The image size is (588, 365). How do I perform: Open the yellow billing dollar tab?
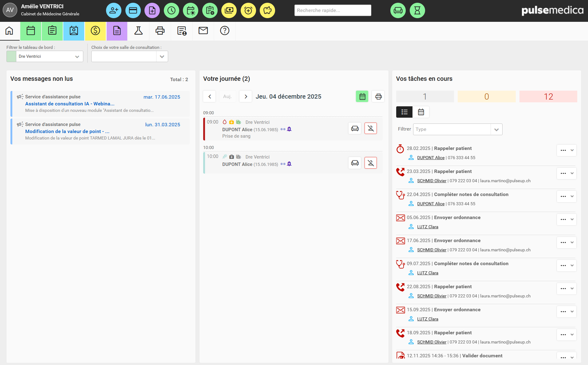95,31
